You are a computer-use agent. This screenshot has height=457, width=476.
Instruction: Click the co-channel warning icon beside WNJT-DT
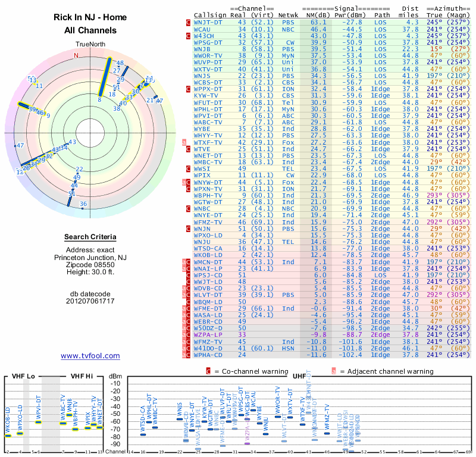[188, 23]
